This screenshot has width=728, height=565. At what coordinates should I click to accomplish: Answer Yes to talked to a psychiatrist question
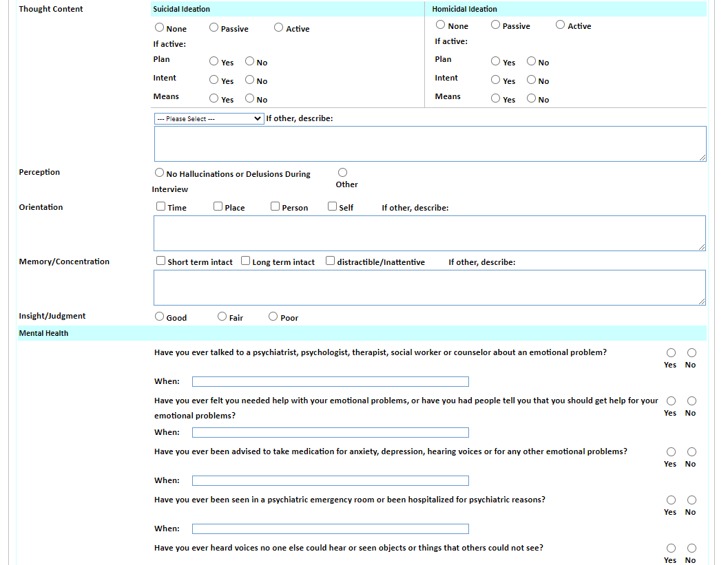click(x=671, y=353)
